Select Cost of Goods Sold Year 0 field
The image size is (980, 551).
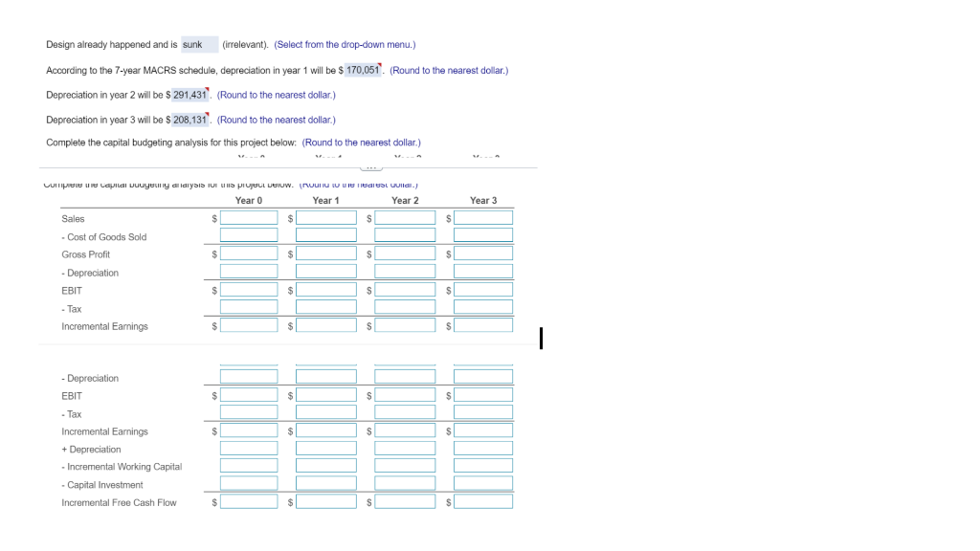[249, 235]
